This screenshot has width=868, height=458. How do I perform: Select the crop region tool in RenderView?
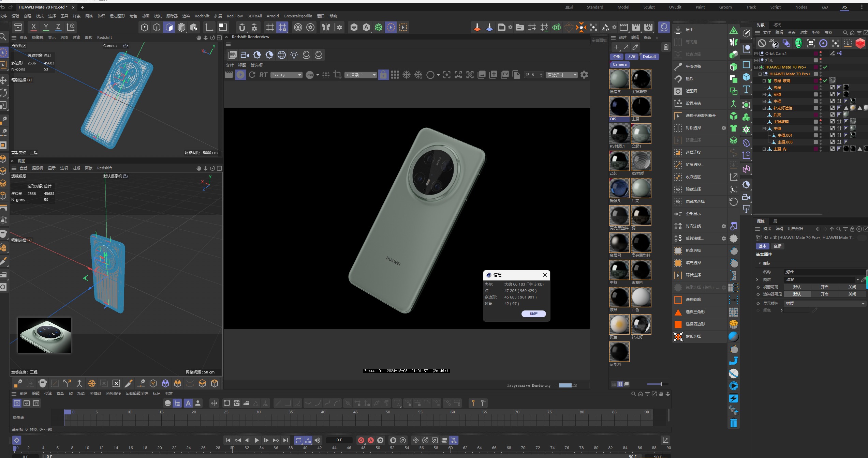(x=338, y=75)
